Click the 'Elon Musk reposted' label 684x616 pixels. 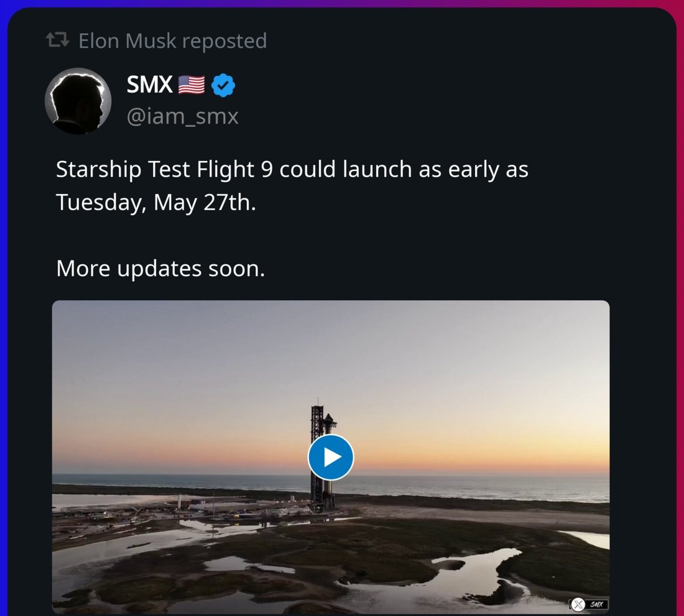[172, 40]
